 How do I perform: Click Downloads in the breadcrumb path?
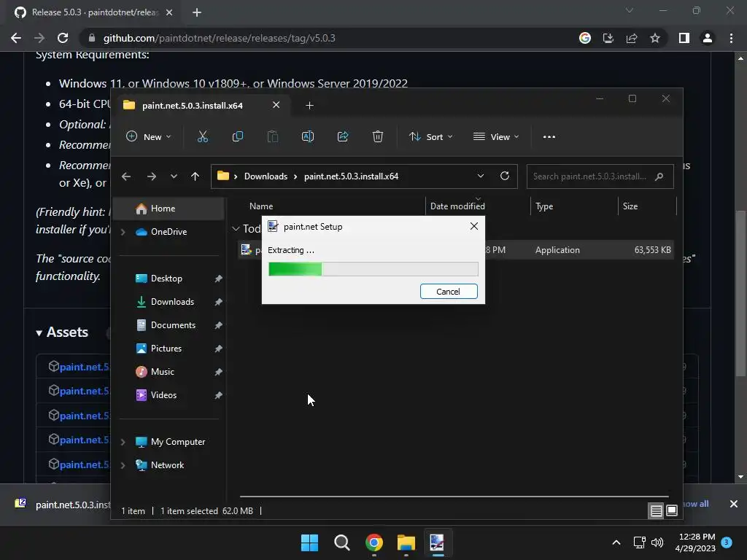[x=266, y=176]
